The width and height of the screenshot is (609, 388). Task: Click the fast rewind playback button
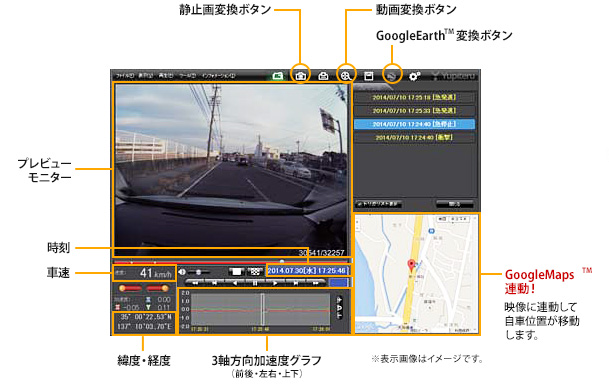(x=194, y=283)
